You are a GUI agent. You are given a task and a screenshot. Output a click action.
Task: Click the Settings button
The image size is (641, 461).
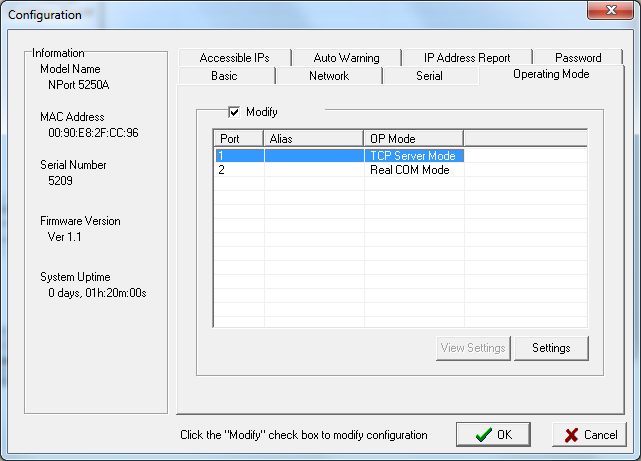pos(551,348)
